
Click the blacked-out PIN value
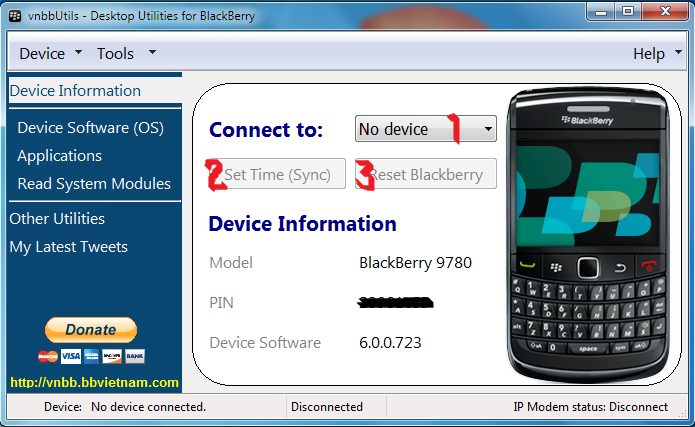pos(395,303)
